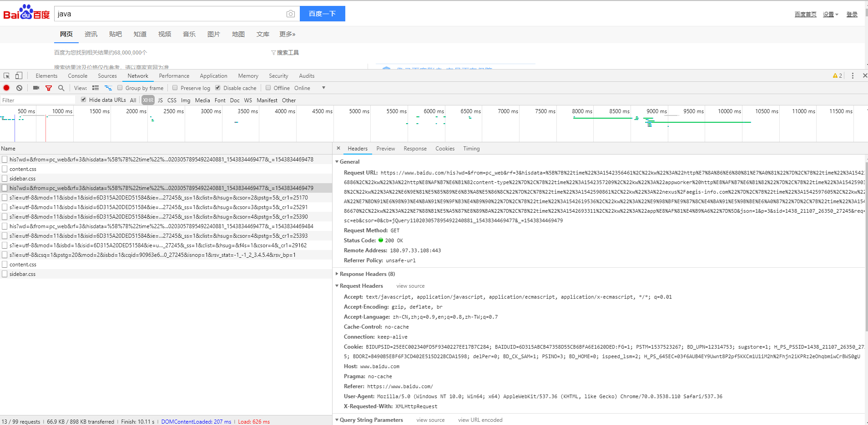This screenshot has height=425, width=868.
Task: Uncheck Disable cache checkbox
Action: (x=218, y=88)
